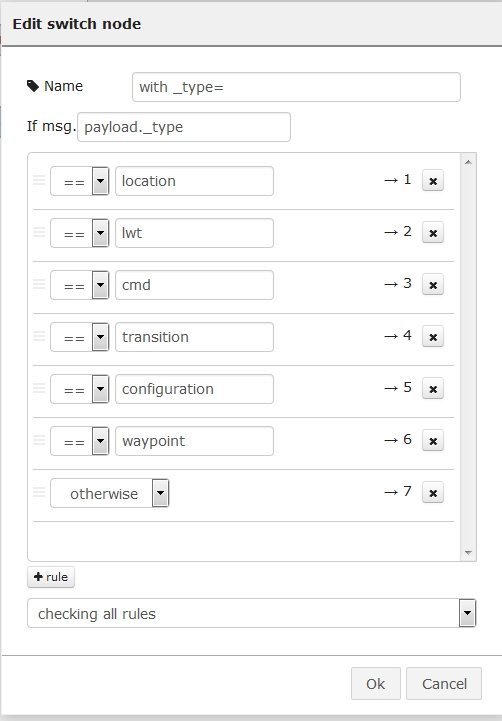502x721 pixels.
Task: Remove the cmd rule via its x icon
Action: point(433,285)
